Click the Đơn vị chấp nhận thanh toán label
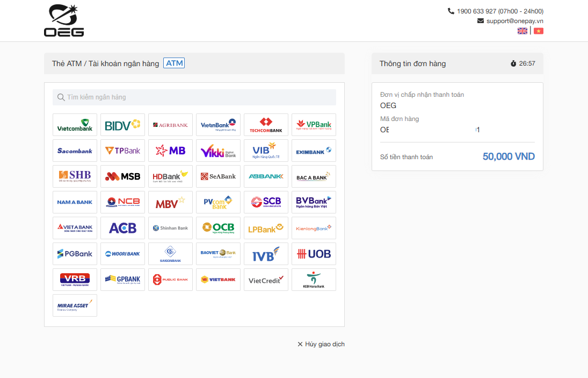This screenshot has width=588, height=378. (x=422, y=95)
